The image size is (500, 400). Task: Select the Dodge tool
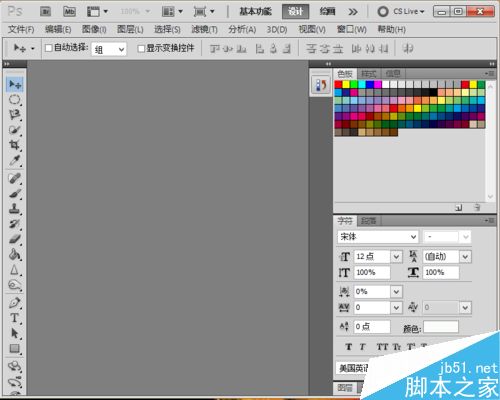point(15,285)
